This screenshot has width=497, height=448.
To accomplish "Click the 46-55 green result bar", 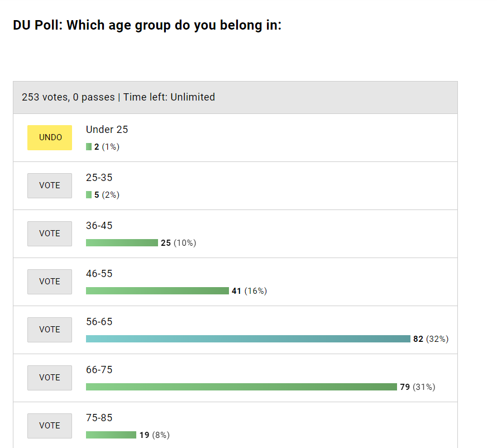I will click(x=157, y=291).
